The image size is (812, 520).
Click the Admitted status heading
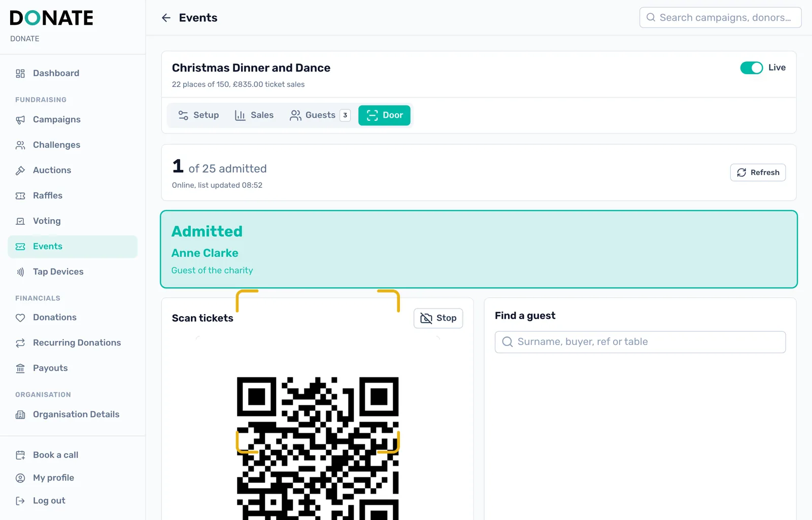207,231
